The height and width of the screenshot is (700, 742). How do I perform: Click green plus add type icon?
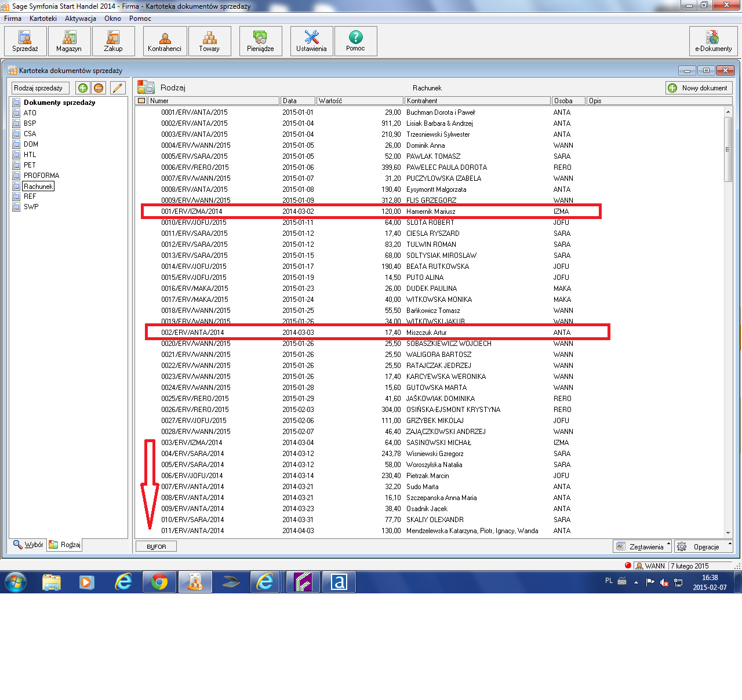point(83,88)
